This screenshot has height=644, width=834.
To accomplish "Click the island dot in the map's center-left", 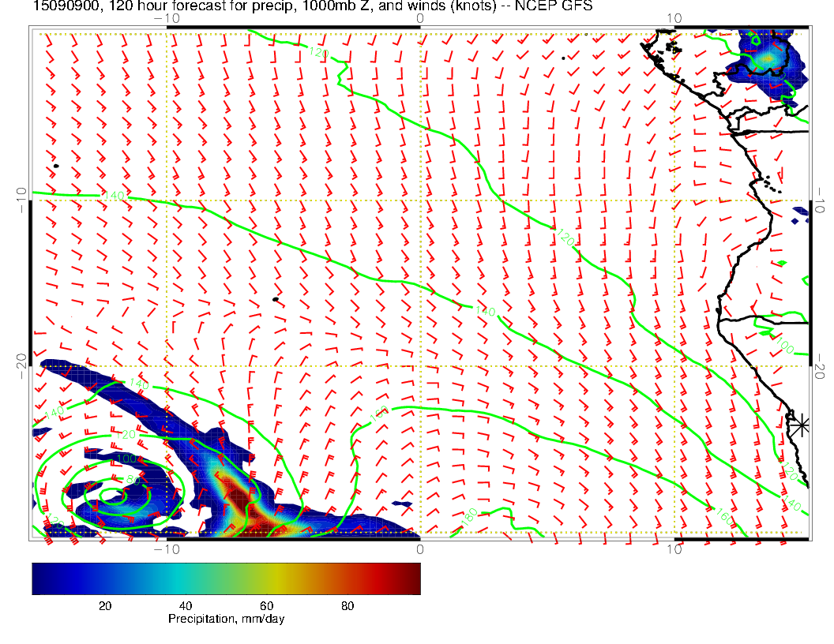I will tap(275, 299).
